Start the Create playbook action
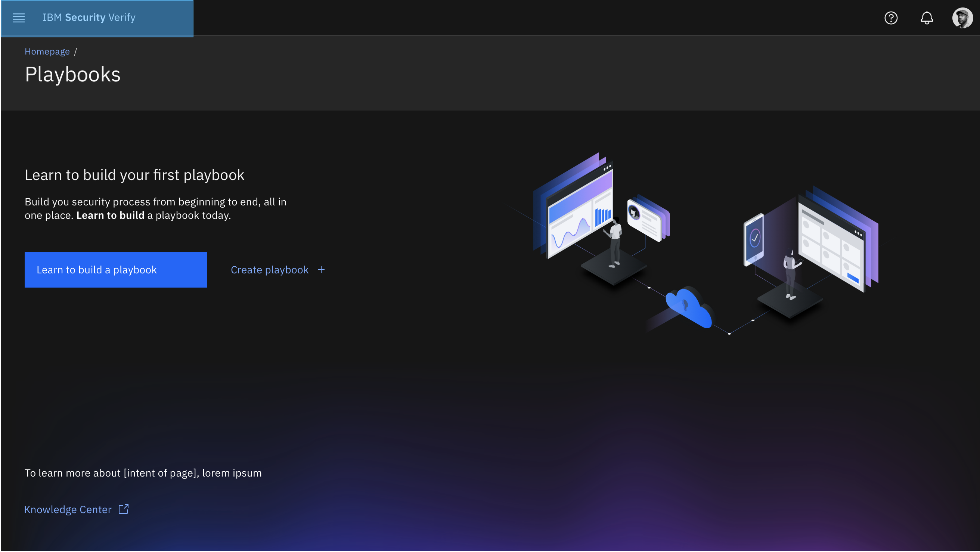 (270, 269)
